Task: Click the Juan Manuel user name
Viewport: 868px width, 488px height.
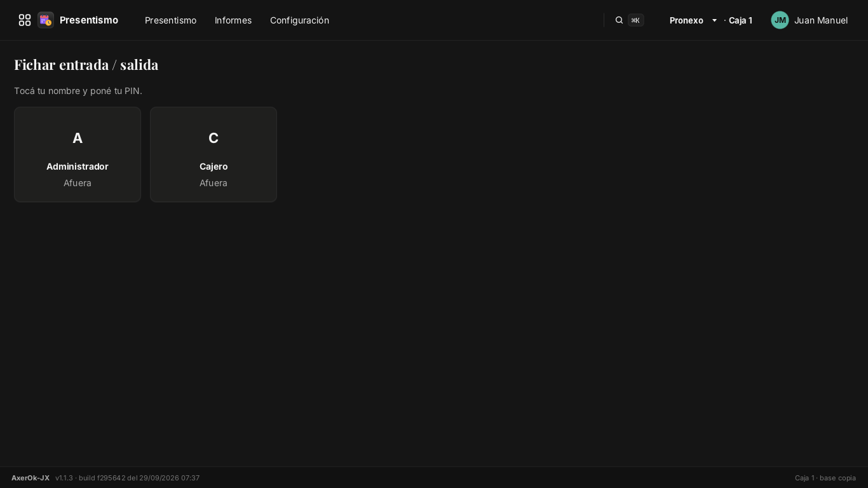Action: click(x=821, y=20)
